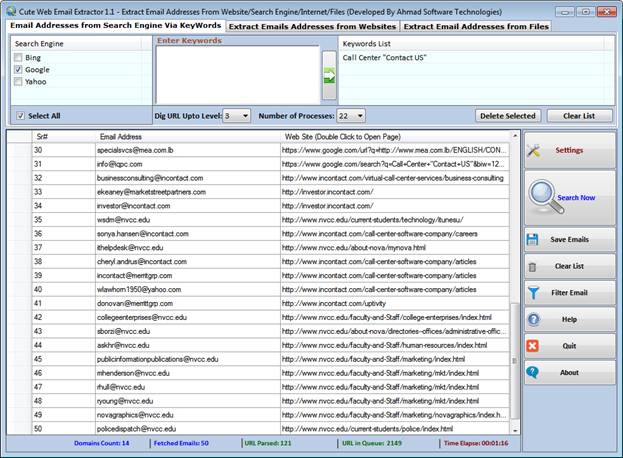Toggle the Select All checkbox

pos(19,116)
